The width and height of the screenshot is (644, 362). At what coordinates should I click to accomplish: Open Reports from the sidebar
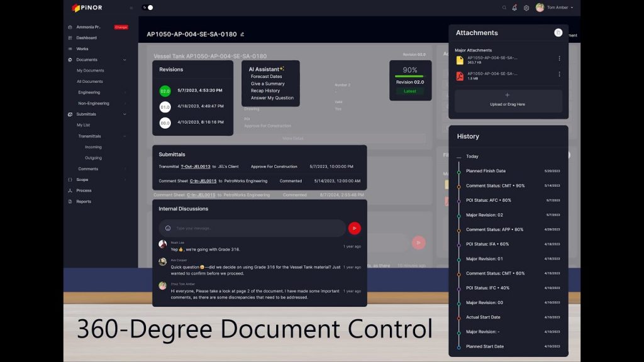click(84, 201)
